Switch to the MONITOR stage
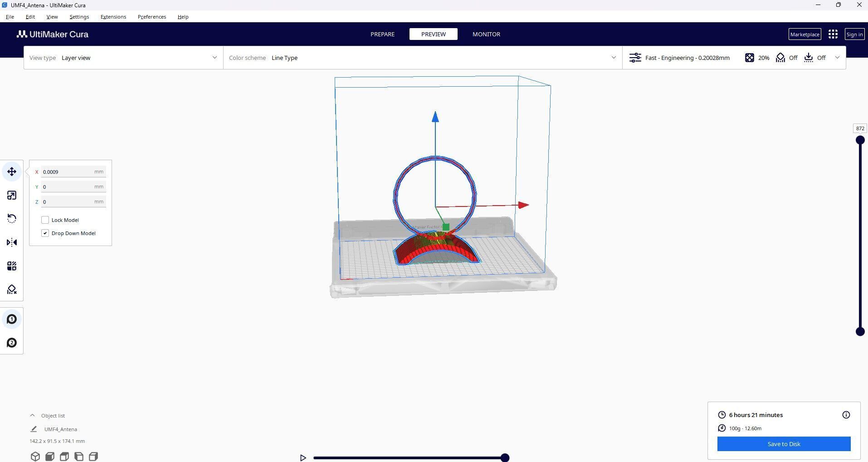Image resolution: width=868 pixels, height=462 pixels. (486, 34)
